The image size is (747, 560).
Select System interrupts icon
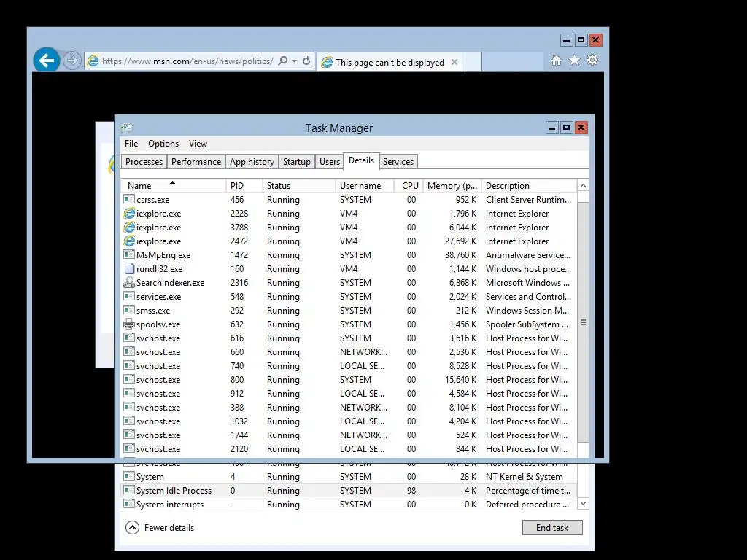click(128, 504)
